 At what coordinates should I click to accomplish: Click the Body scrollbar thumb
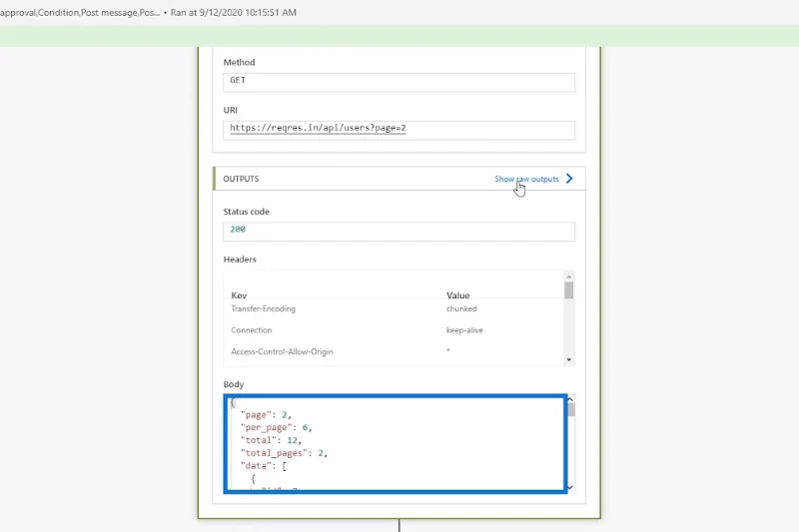(571, 410)
